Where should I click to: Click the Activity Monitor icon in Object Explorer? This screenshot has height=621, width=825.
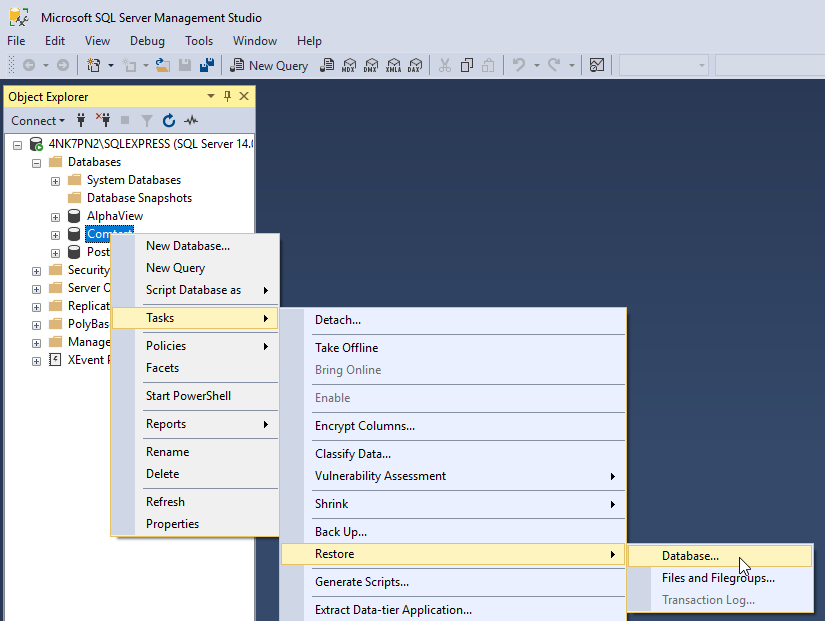click(x=191, y=121)
